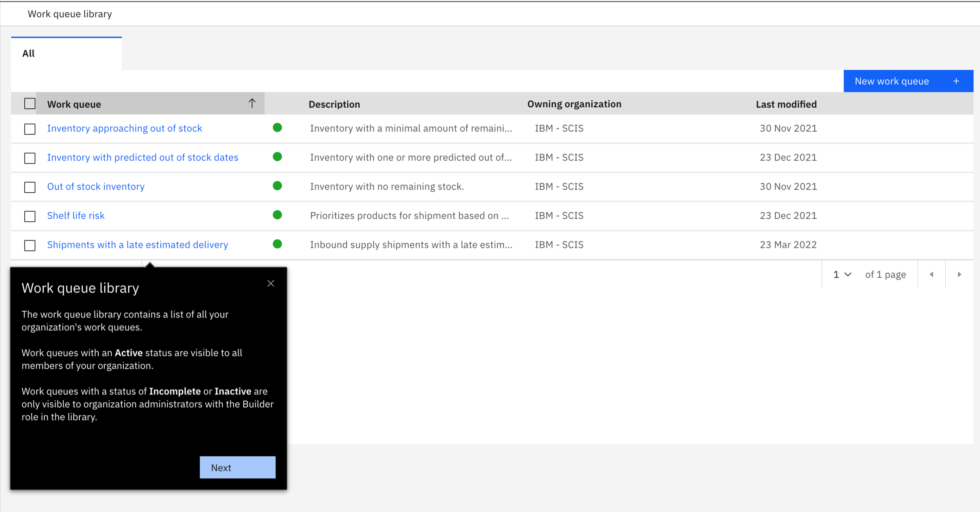This screenshot has height=512, width=980.
Task: Click status dot for Inventory approaching out of stock
Action: (277, 128)
